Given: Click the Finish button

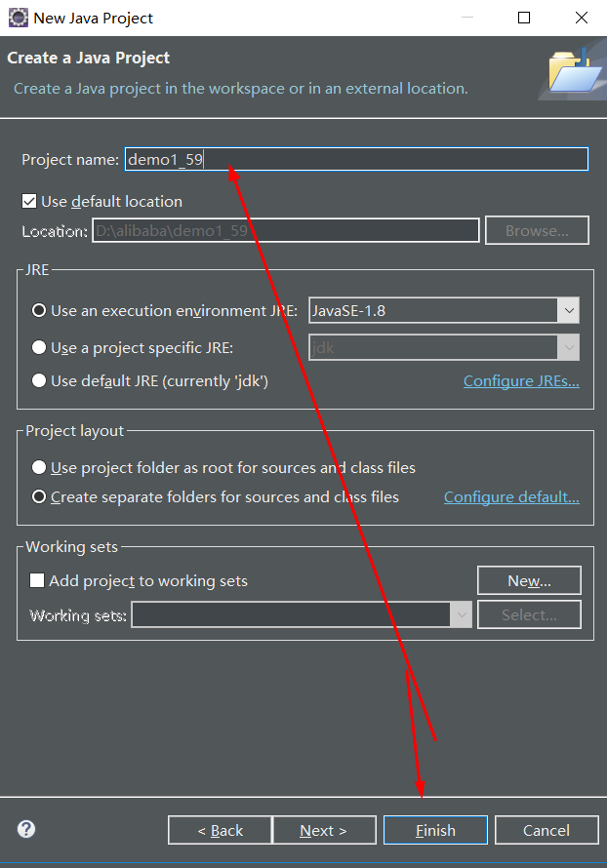Looking at the screenshot, I should [435, 830].
